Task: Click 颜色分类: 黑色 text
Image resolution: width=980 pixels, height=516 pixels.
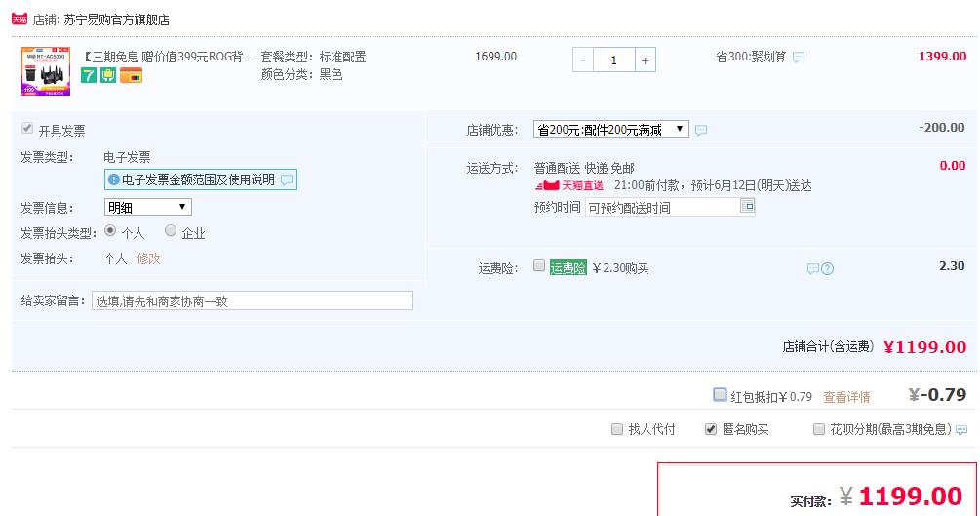Action: coord(301,74)
